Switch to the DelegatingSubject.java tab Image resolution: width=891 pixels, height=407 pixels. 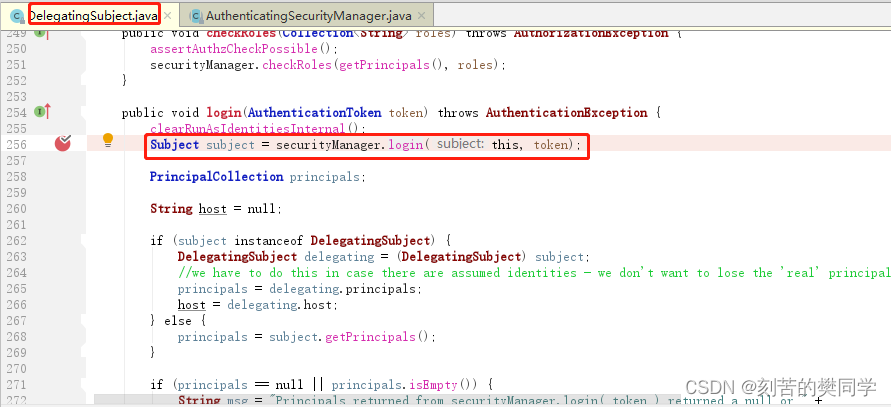[93, 15]
